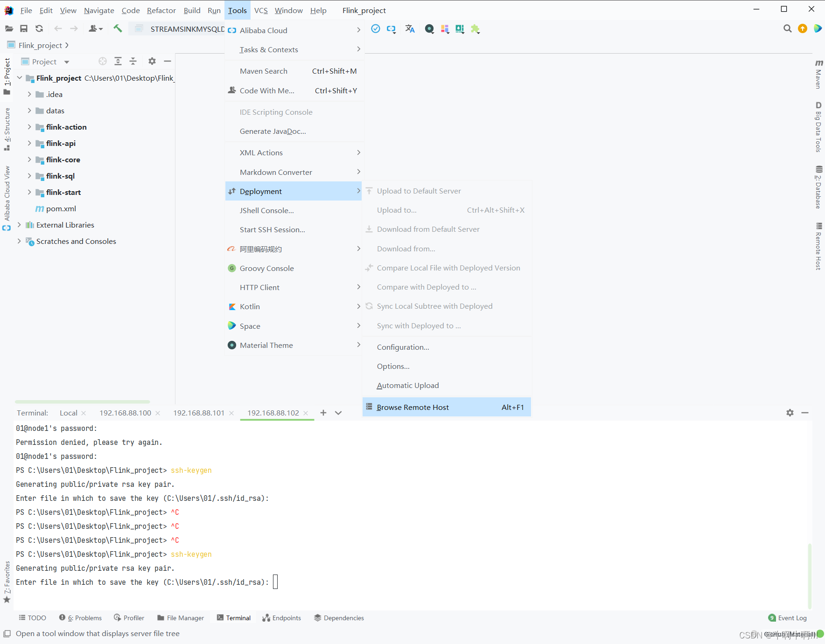Open Search Everywhere with the magnifier icon

pyautogui.click(x=787, y=28)
